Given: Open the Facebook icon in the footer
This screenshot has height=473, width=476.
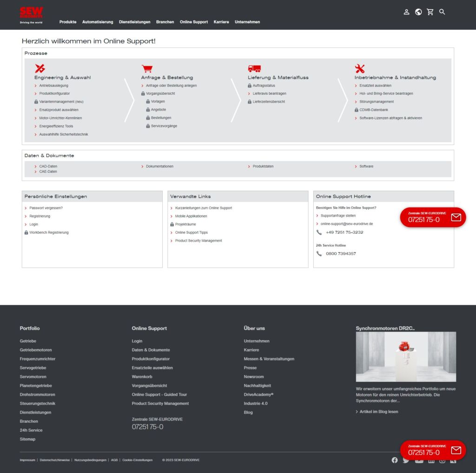Looking at the screenshot, I should click(x=395, y=460).
